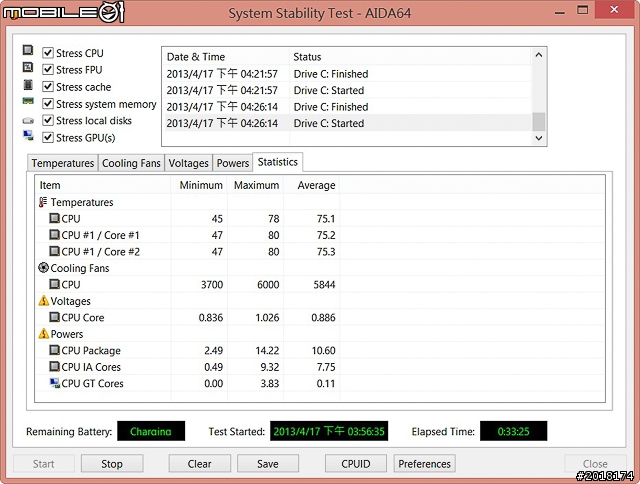This screenshot has height=484, width=640.
Task: Select the 04:26:14 Drive C: Finished log entry
Action: (x=347, y=107)
